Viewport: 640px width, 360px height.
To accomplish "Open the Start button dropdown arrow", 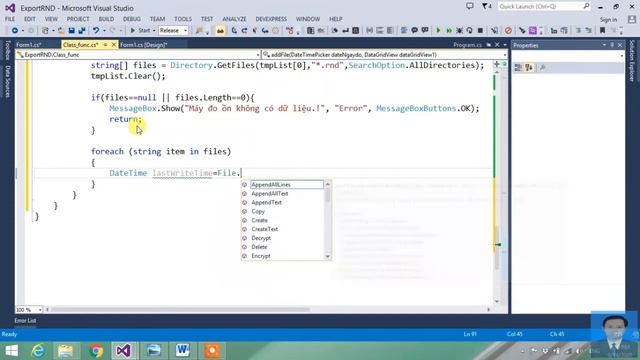I will pyautogui.click(x=154, y=31).
